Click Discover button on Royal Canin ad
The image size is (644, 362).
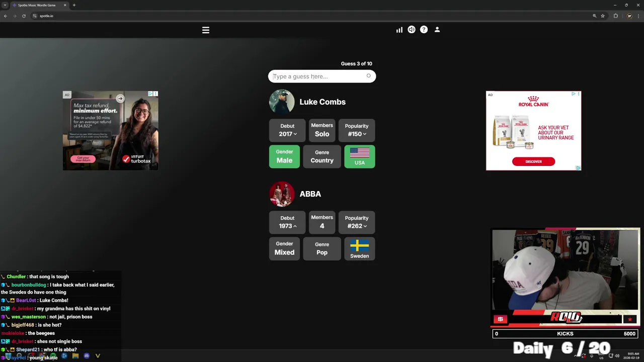(x=533, y=161)
